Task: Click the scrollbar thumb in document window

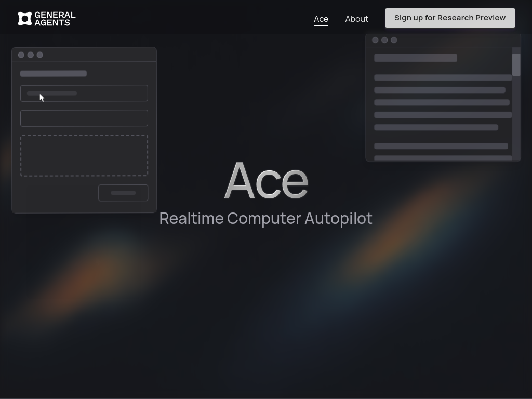Action: pyautogui.click(x=516, y=64)
